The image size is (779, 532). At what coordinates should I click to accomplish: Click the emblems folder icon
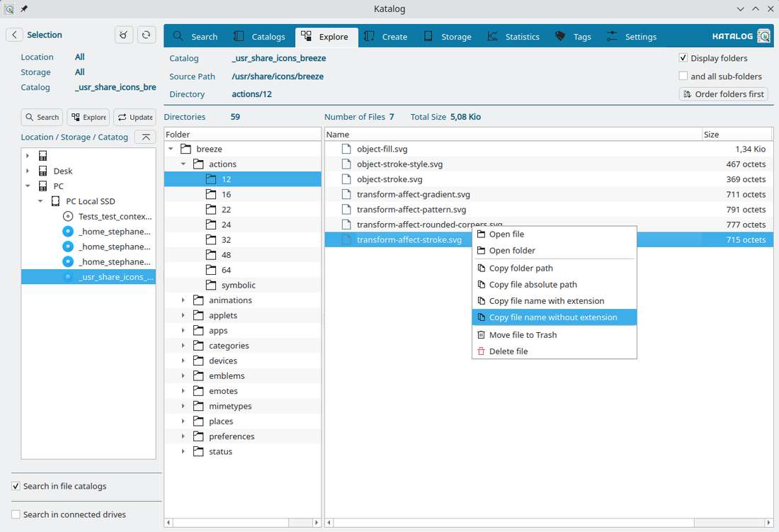(198, 376)
